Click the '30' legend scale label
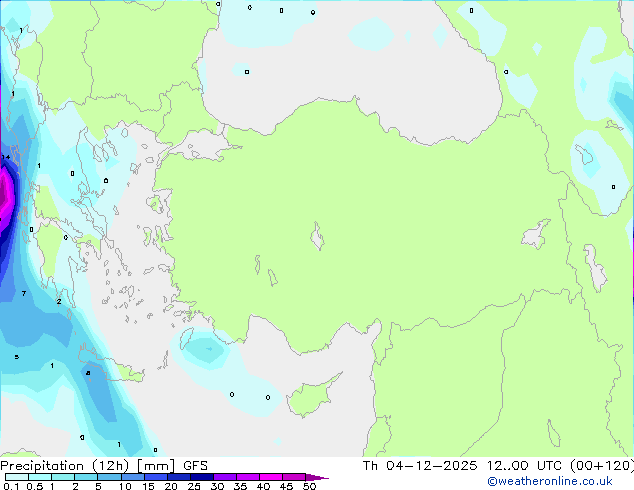 (x=217, y=486)
